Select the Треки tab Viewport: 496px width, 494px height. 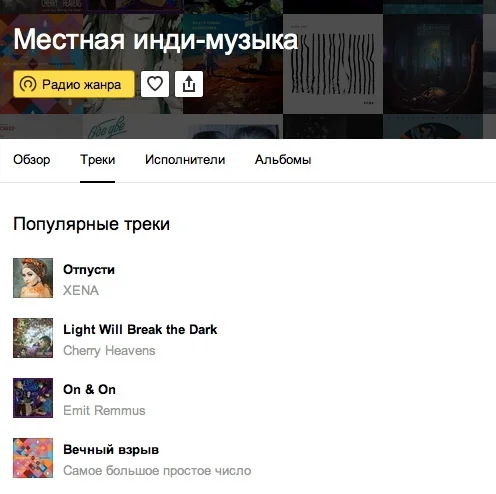tap(98, 160)
